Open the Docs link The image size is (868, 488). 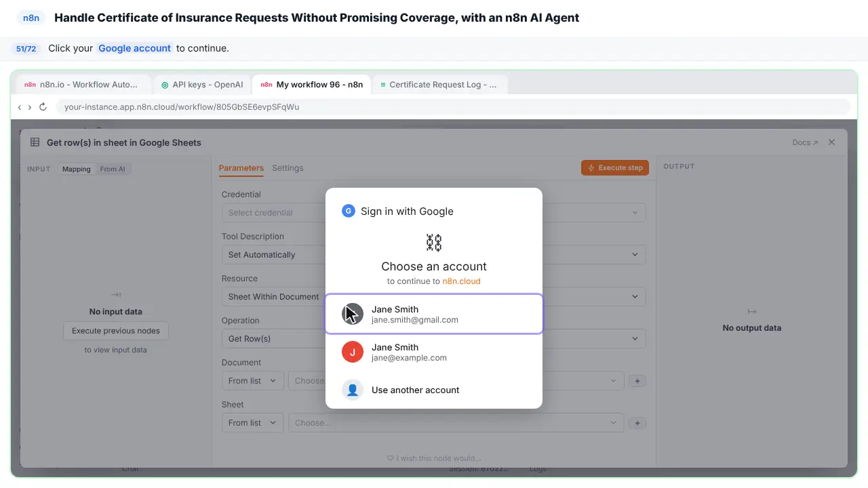point(806,142)
